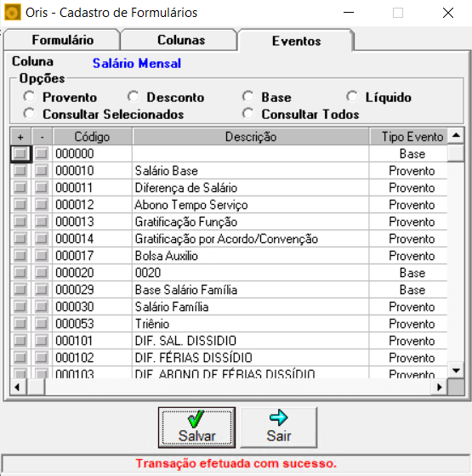This screenshot has height=476, width=472.
Task: Select the Líquido radio option
Action: point(352,97)
